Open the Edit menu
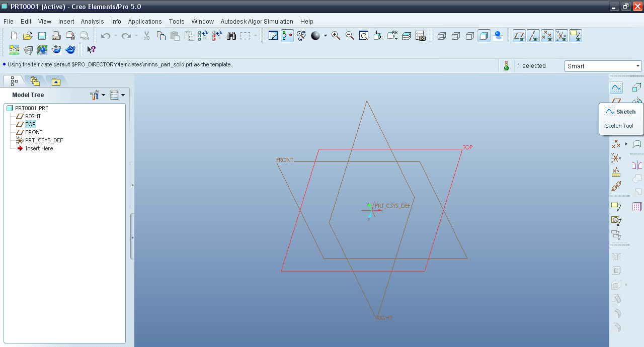 point(26,22)
